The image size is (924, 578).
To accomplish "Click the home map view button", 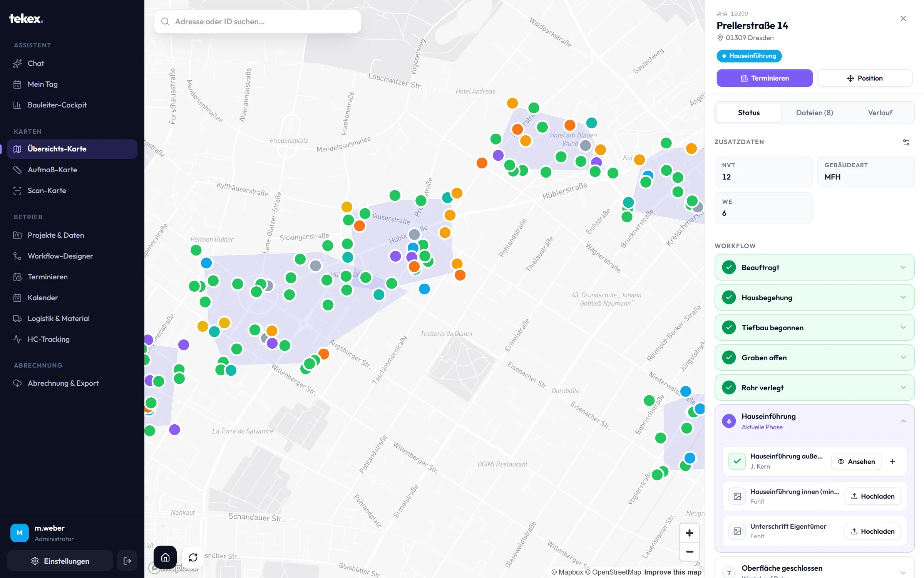I will tap(165, 557).
